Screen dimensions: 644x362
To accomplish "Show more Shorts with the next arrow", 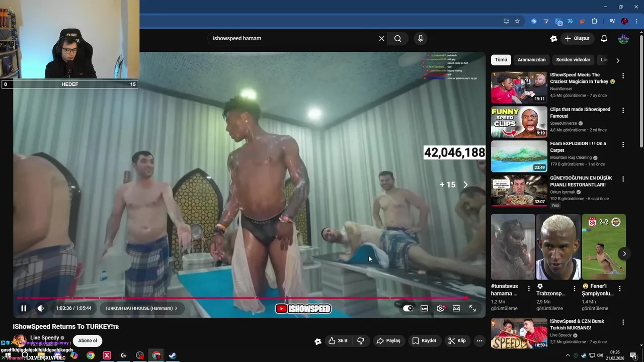I will point(624,254).
